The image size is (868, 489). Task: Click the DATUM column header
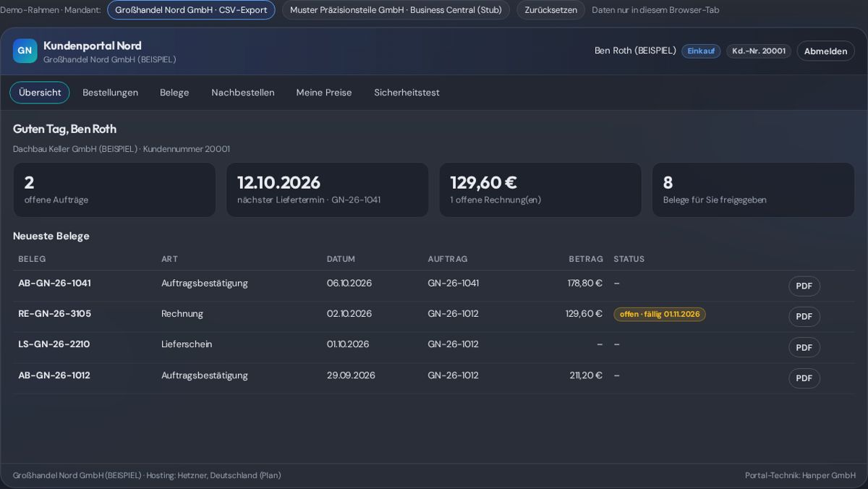click(x=341, y=259)
